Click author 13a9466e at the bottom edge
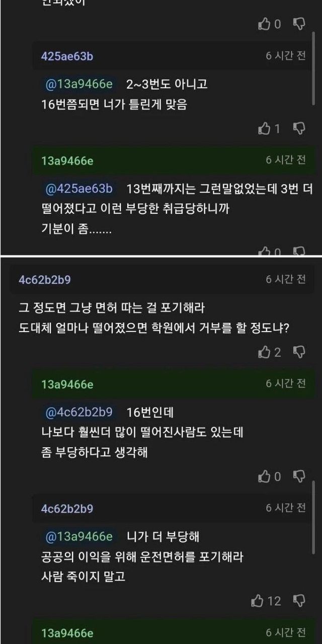This screenshot has height=644, width=322. (x=67, y=633)
